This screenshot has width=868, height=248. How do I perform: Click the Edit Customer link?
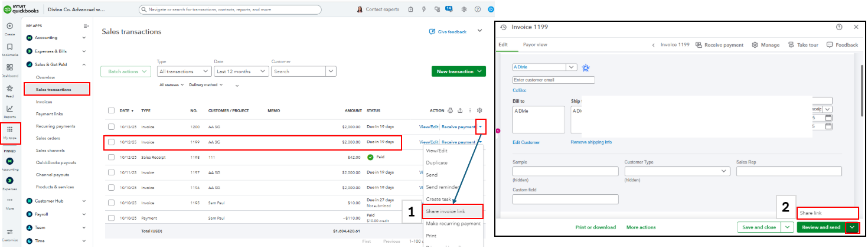pyautogui.click(x=526, y=142)
